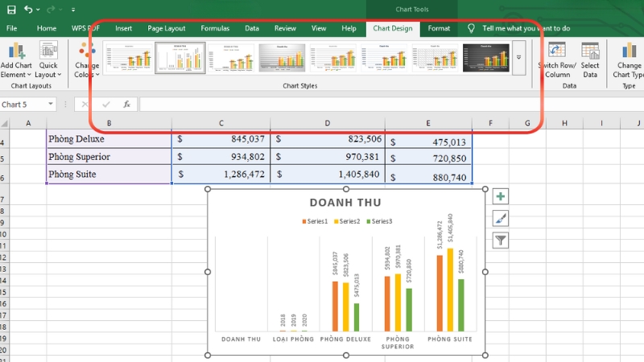The image size is (644, 362).
Task: Click the Insert Function fx icon
Action: click(126, 105)
